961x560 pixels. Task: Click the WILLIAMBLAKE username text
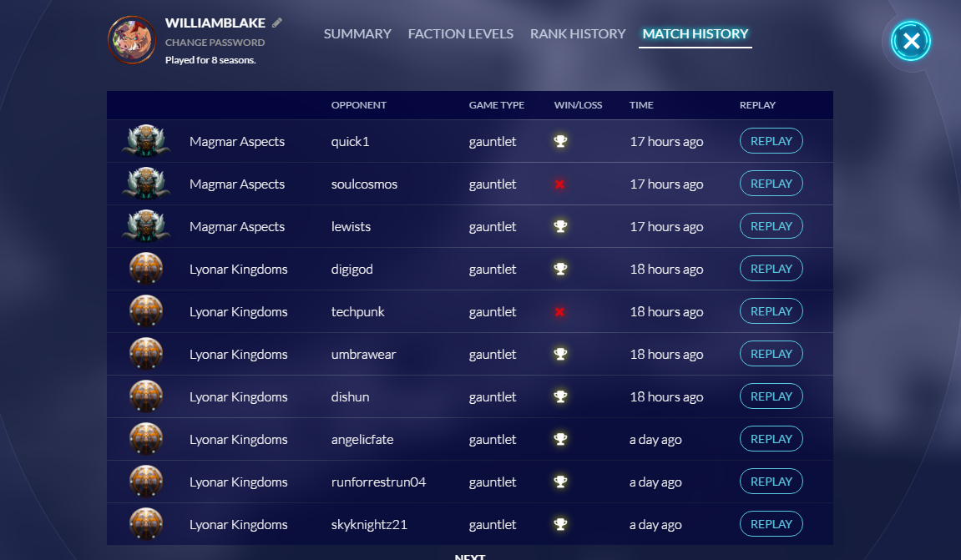(215, 23)
